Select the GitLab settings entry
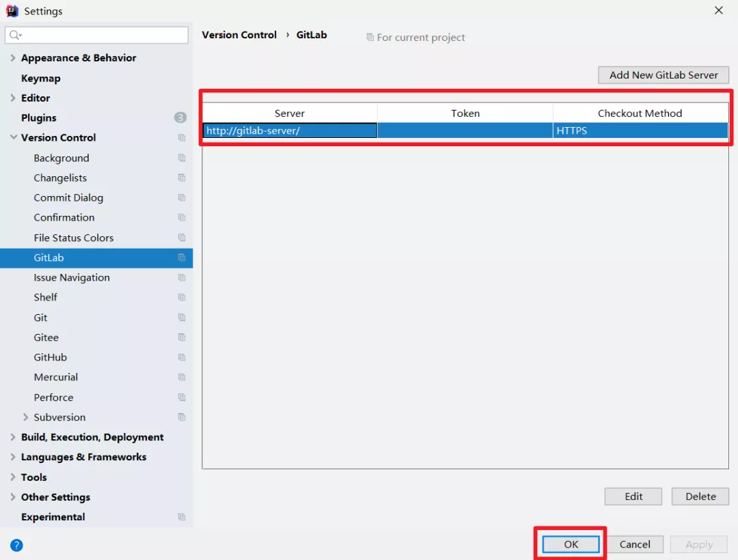 point(96,257)
